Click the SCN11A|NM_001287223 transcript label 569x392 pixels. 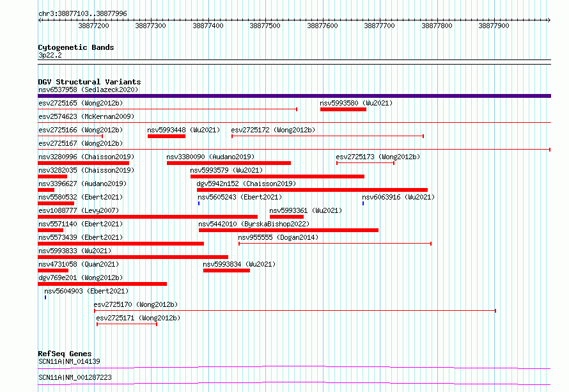(x=75, y=377)
